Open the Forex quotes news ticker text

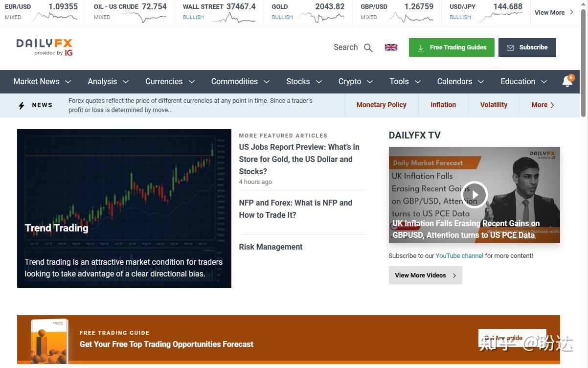pyautogui.click(x=190, y=105)
